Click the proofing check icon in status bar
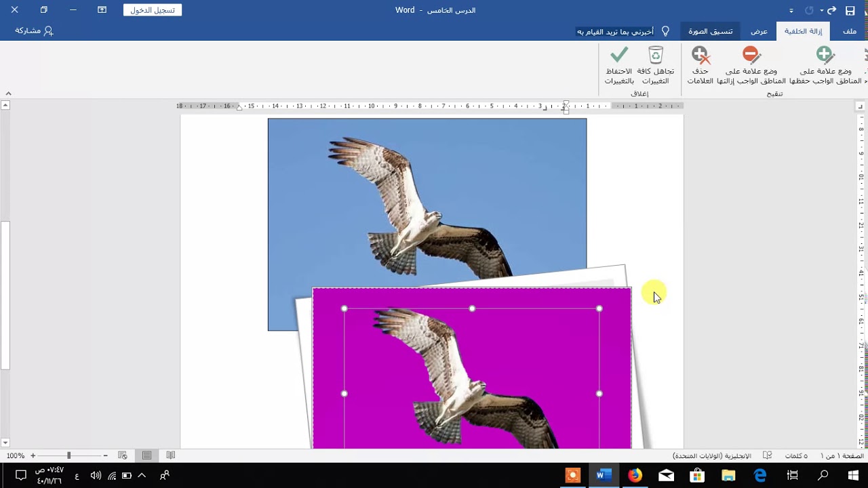The image size is (868, 488). 768,455
